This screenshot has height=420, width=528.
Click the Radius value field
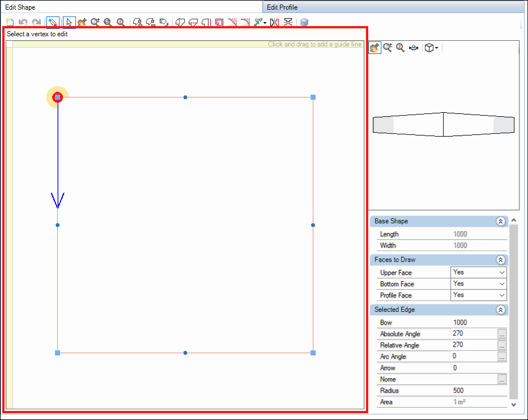point(479,391)
